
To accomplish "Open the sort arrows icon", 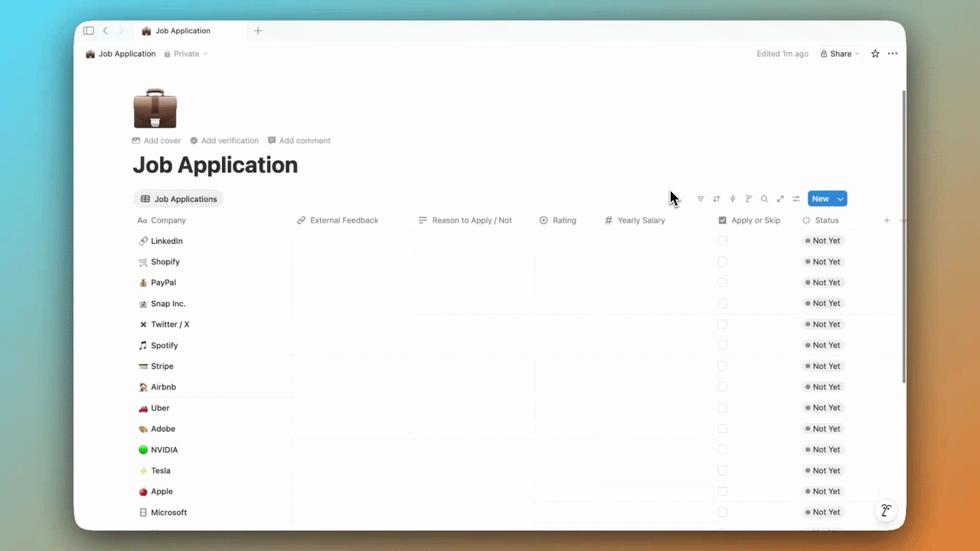I will click(x=717, y=199).
